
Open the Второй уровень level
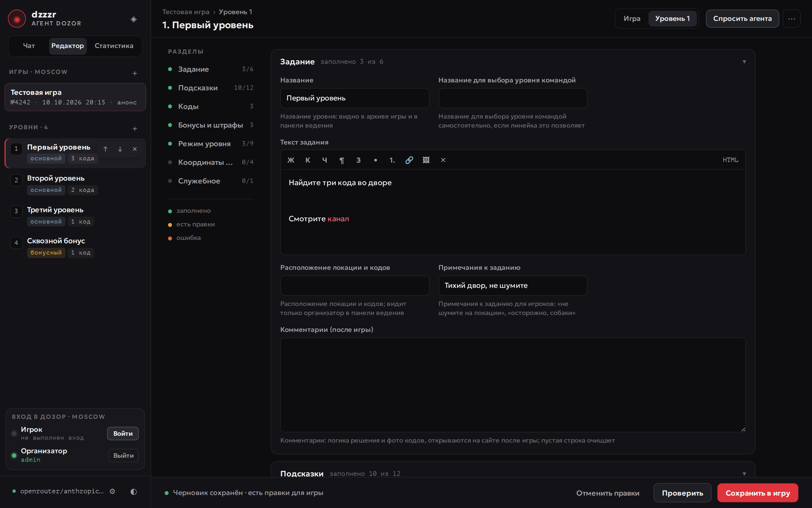(75, 184)
